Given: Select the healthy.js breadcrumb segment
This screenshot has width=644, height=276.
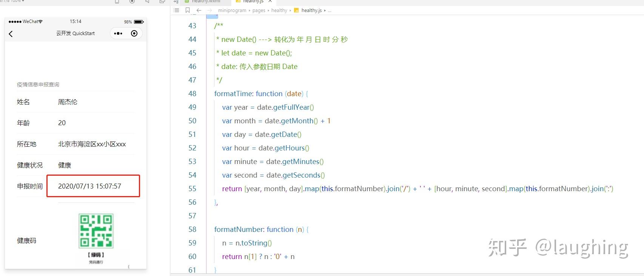Looking at the screenshot, I should [x=311, y=11].
